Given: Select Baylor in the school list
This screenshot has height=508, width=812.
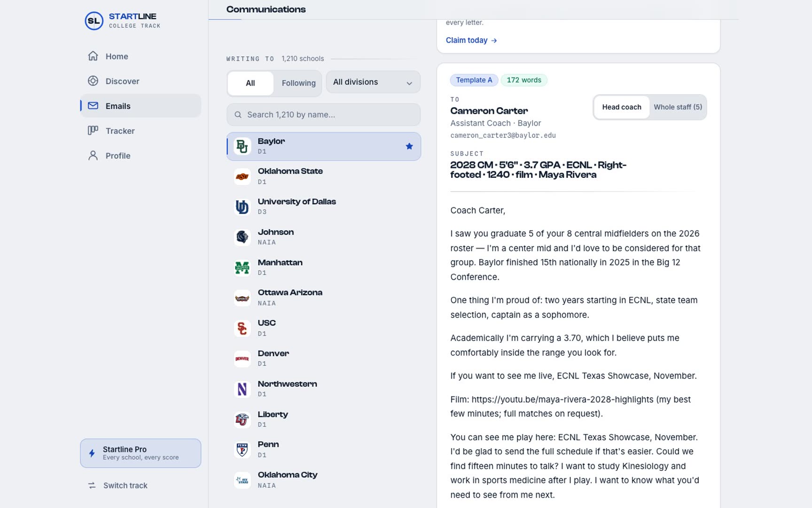Looking at the screenshot, I should pos(323,146).
